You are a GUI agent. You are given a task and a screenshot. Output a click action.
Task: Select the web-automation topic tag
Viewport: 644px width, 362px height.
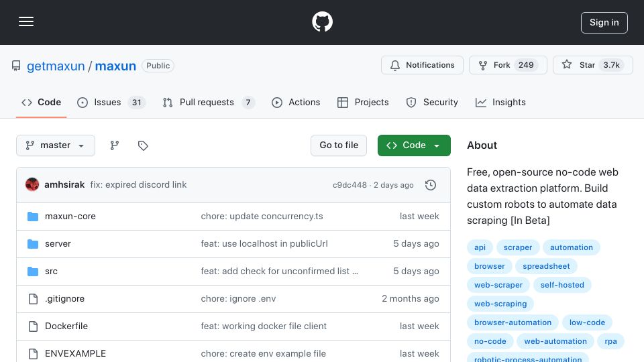click(x=555, y=341)
